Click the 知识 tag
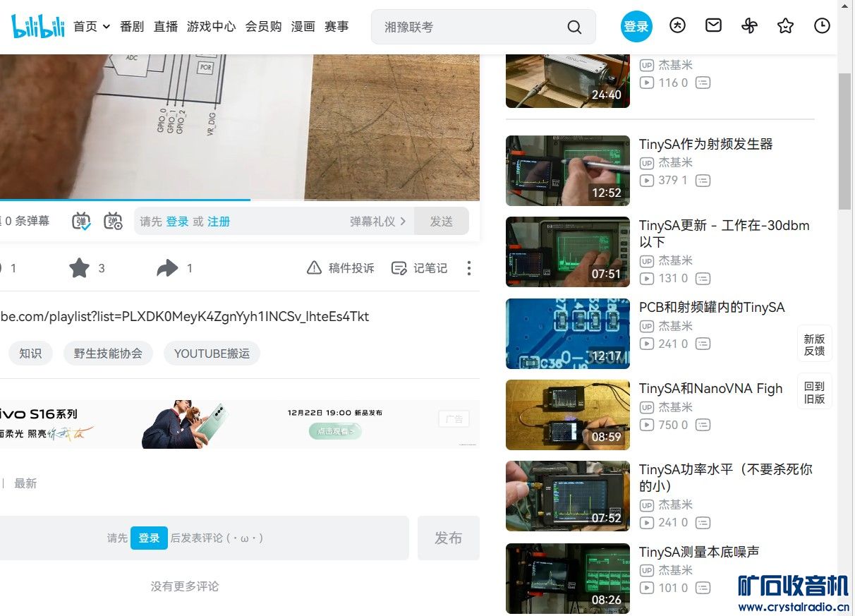The image size is (855, 616). (x=30, y=354)
